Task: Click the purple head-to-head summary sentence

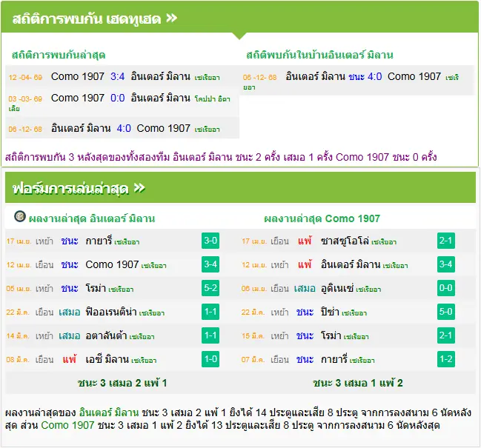Action: coord(221,157)
